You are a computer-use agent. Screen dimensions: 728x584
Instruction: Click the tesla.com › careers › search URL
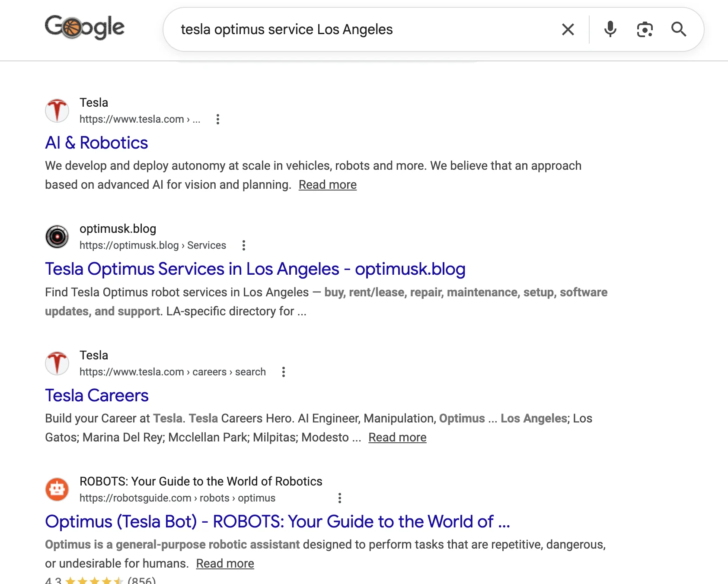(172, 372)
